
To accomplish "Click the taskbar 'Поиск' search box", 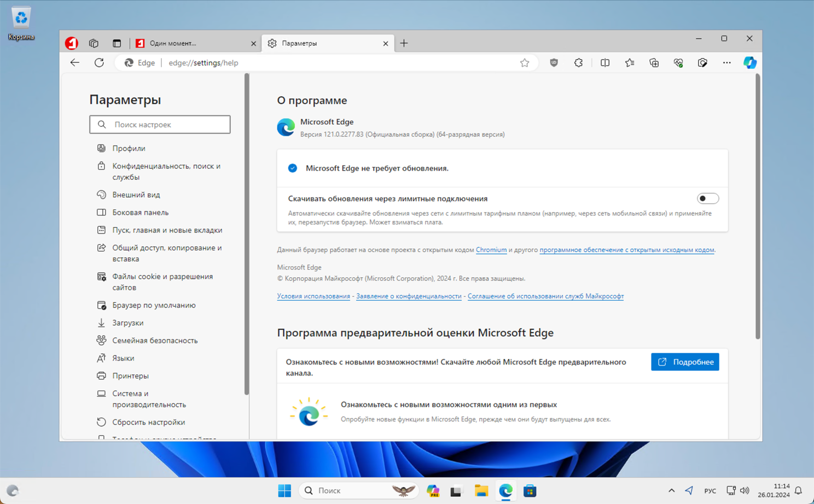I will pyautogui.click(x=359, y=491).
